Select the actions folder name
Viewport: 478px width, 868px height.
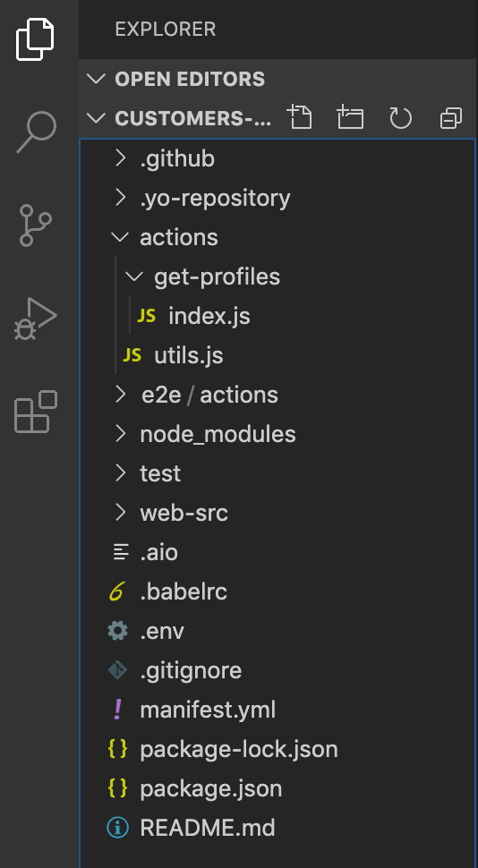(x=179, y=237)
